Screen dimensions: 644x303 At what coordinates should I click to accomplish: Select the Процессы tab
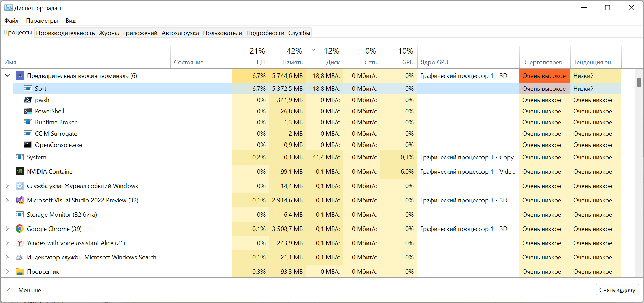(x=18, y=32)
